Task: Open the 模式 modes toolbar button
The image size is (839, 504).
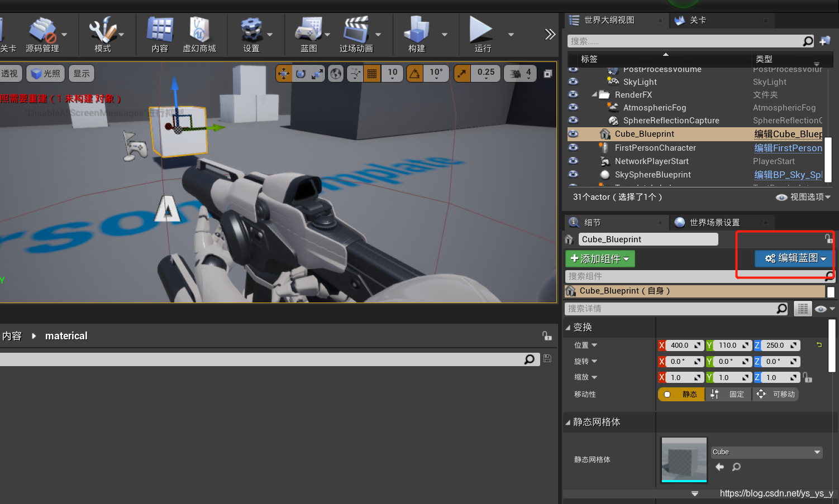Action: point(103,35)
